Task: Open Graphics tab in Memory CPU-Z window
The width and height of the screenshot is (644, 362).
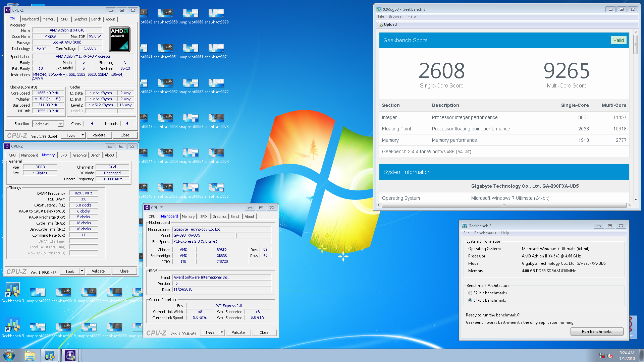Action: click(x=80, y=155)
